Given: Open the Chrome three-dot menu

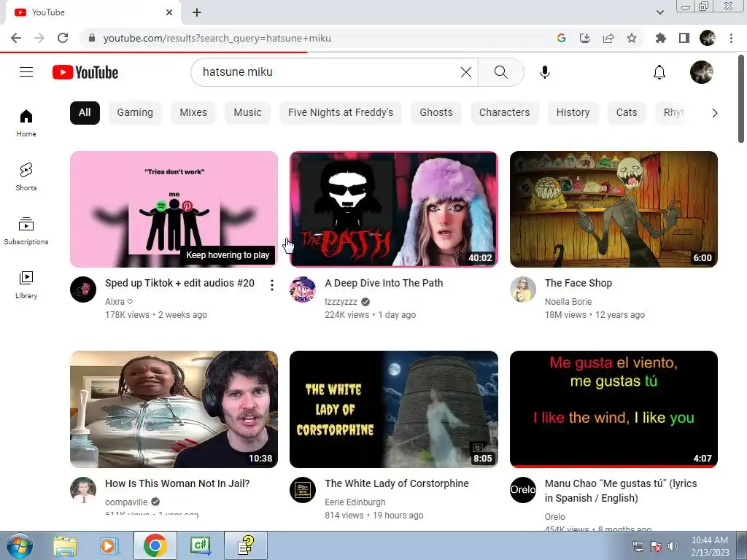Looking at the screenshot, I should pyautogui.click(x=731, y=38).
